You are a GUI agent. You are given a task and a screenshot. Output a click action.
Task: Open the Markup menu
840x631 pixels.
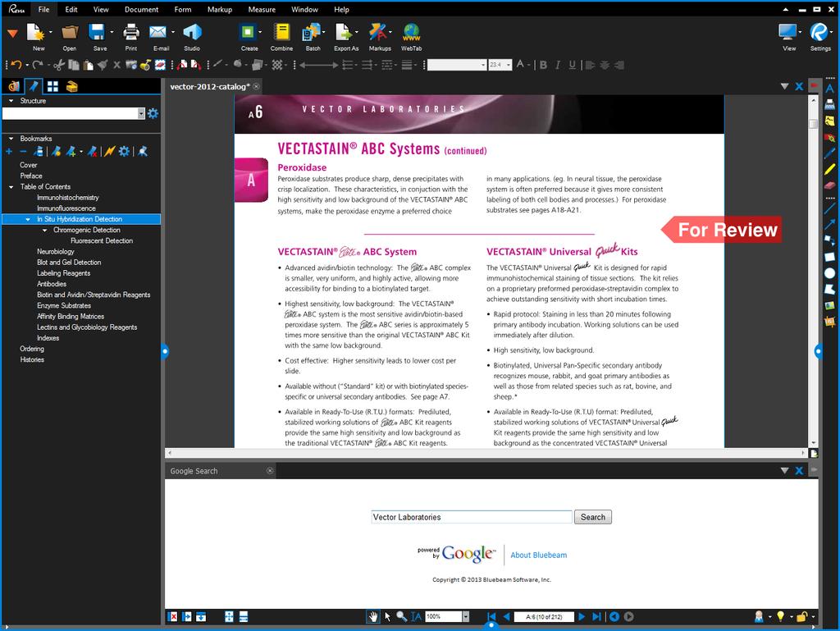click(x=220, y=10)
